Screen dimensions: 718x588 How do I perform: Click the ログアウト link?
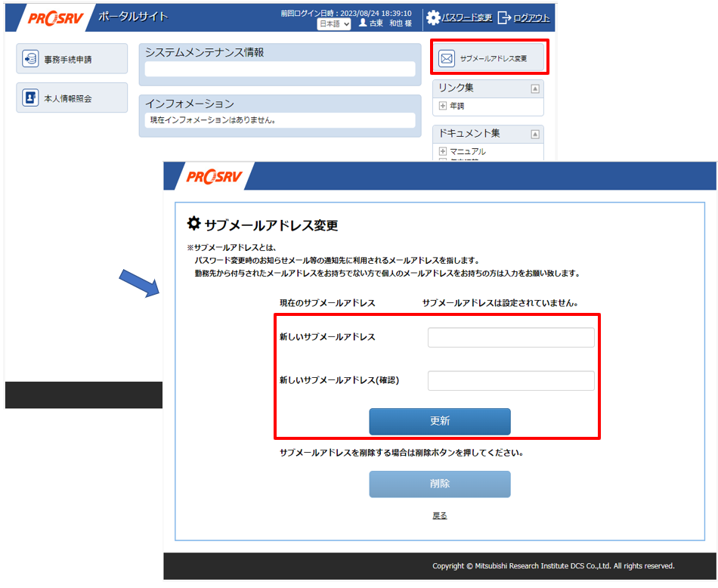click(531, 18)
